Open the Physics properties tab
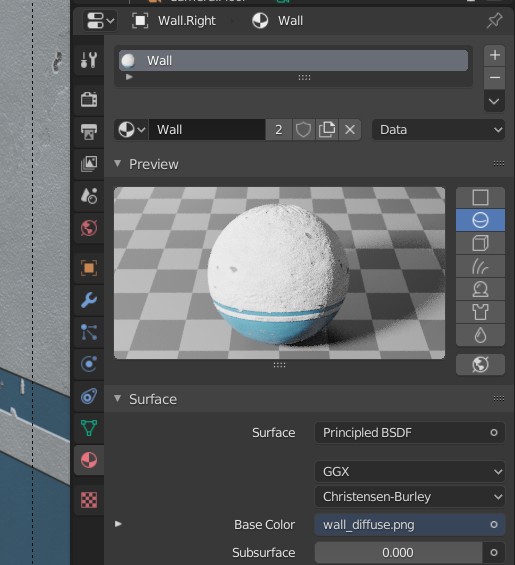 click(x=89, y=364)
